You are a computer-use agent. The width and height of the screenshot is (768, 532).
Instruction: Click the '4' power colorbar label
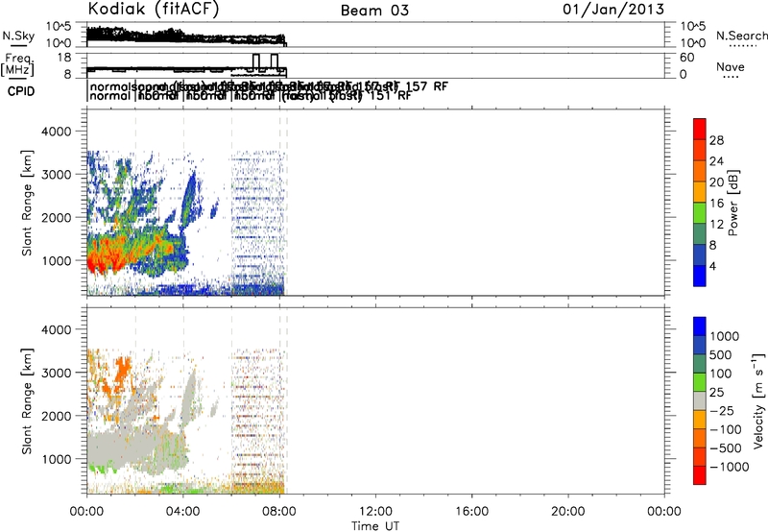(712, 266)
